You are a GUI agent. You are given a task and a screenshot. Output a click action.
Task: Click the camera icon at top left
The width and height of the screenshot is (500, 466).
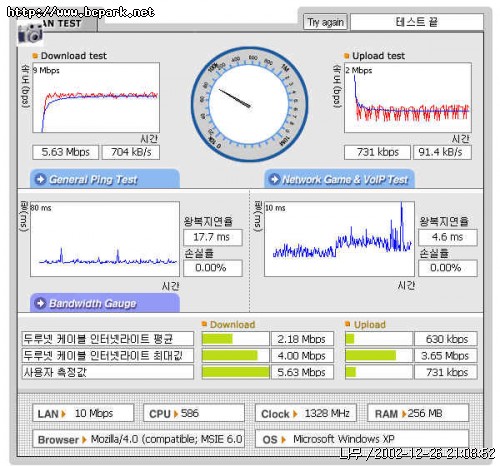pyautogui.click(x=30, y=33)
